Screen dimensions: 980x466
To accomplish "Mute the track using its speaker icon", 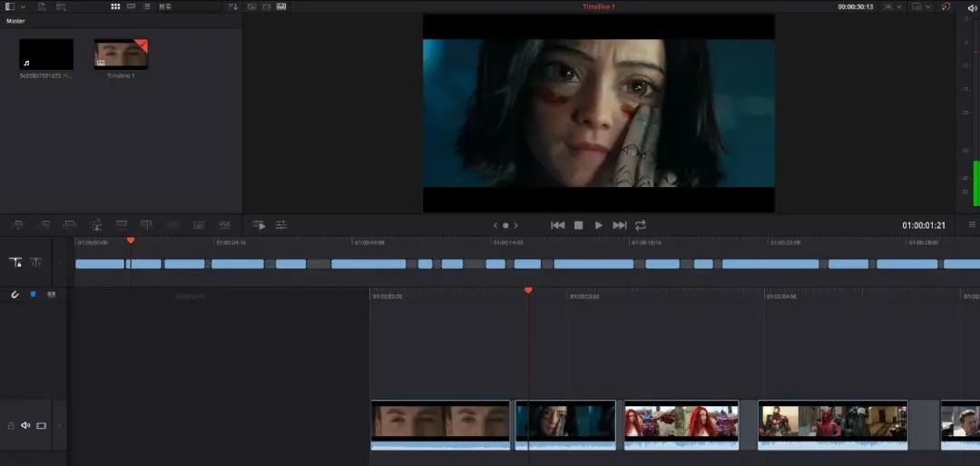I will coord(25,425).
